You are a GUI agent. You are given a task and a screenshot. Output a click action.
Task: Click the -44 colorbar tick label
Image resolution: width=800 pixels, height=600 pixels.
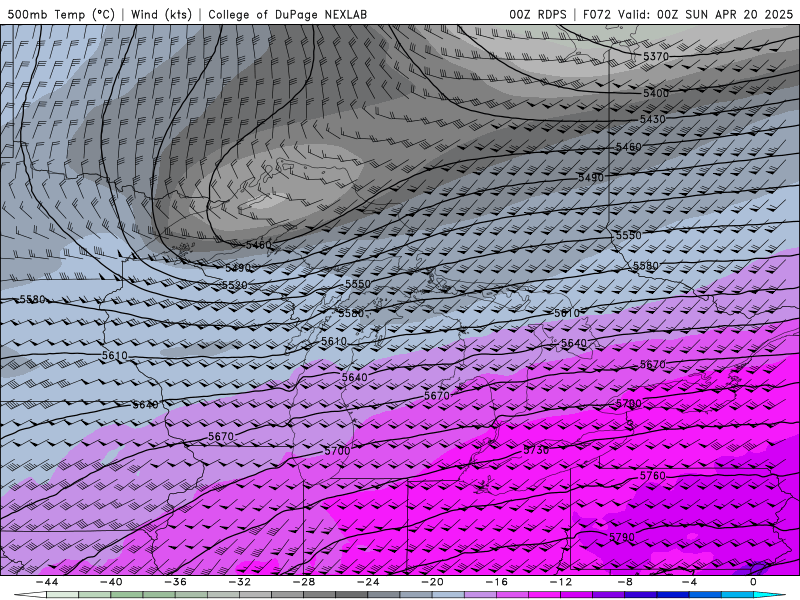tap(47, 582)
